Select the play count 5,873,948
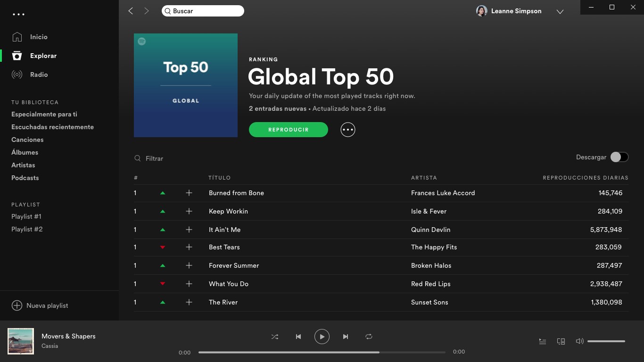The width and height of the screenshot is (644, 362). (x=606, y=230)
